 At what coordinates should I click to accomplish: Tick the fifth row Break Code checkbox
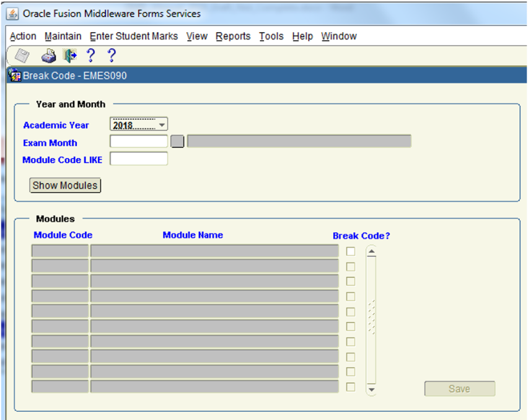click(351, 312)
